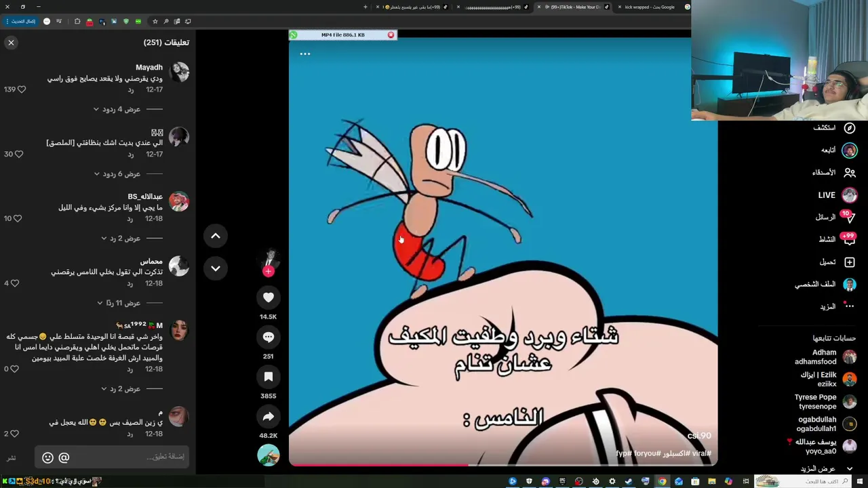Viewport: 868px width, 488px height.
Task: Open Chrome from the Windows taskbar
Action: pos(662,481)
